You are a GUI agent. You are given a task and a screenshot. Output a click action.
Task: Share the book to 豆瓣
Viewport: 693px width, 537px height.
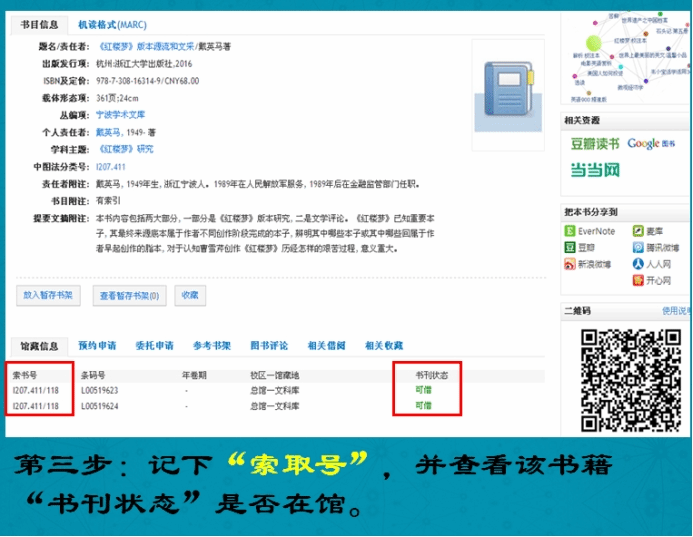[x=582, y=247]
